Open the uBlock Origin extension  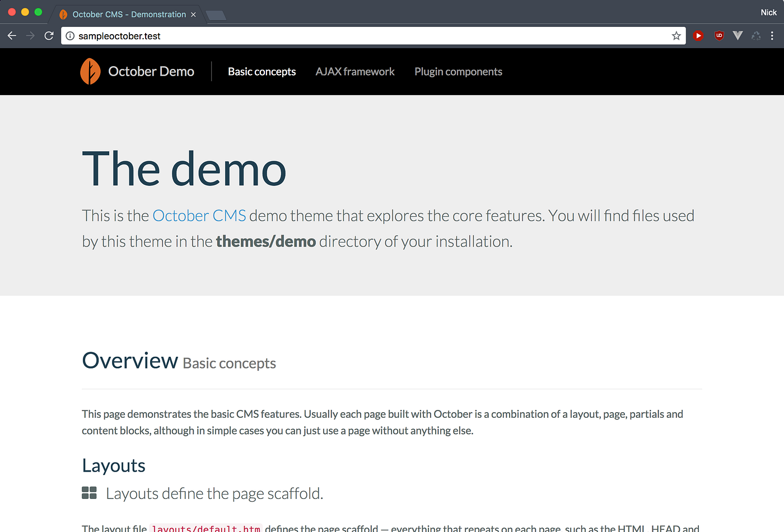pos(718,35)
